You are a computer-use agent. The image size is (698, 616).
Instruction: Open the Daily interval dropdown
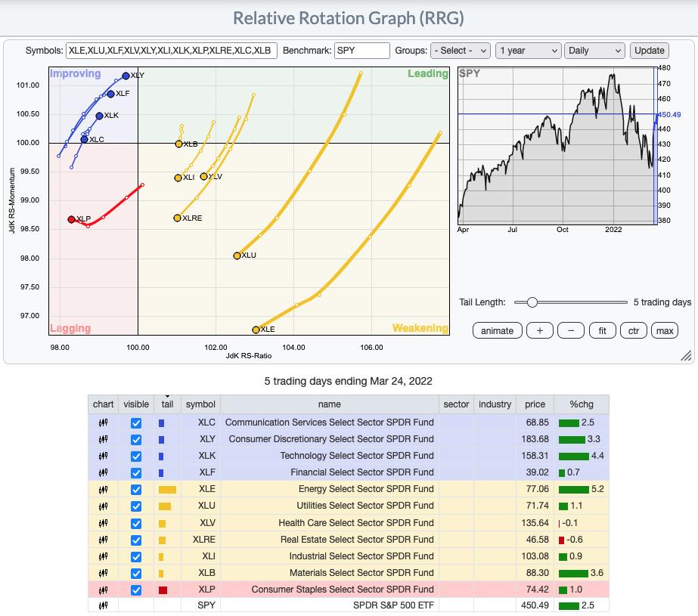coord(594,51)
